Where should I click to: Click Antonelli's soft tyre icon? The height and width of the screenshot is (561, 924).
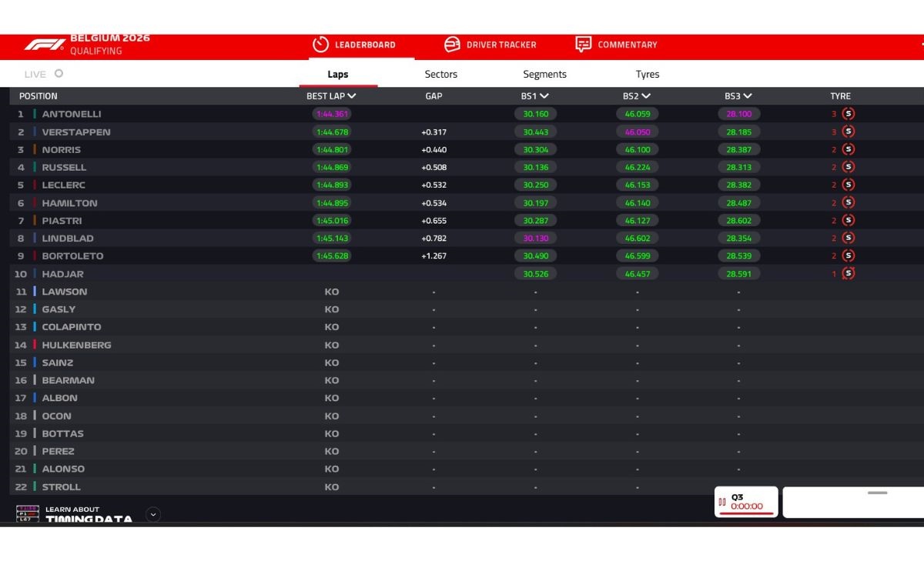[849, 114]
